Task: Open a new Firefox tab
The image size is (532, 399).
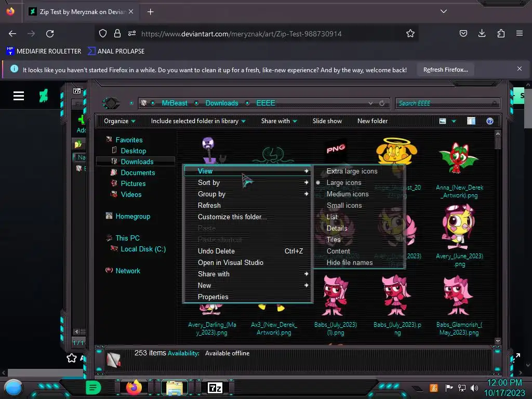Action: click(x=150, y=12)
